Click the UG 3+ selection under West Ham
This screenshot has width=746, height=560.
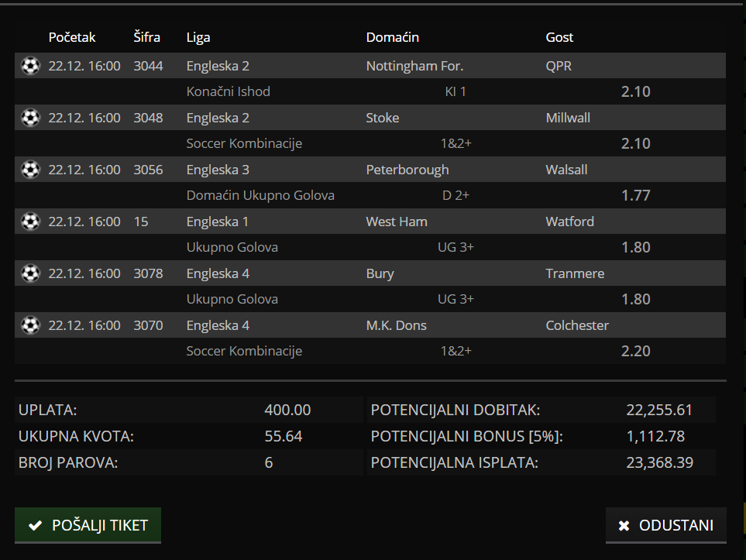coord(456,247)
